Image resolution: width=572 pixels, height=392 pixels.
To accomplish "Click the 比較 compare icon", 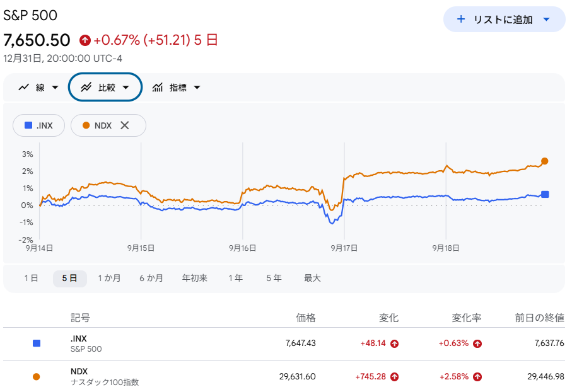I will tap(86, 87).
